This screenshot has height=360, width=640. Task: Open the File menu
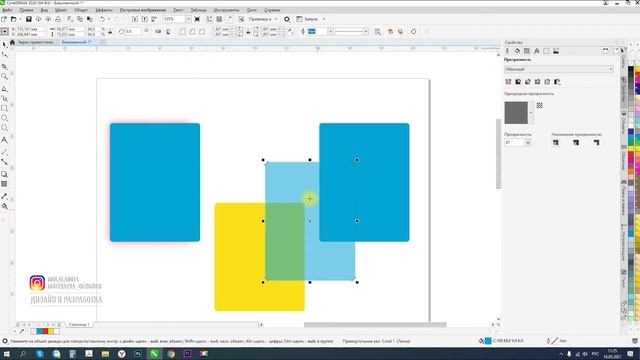(7, 10)
